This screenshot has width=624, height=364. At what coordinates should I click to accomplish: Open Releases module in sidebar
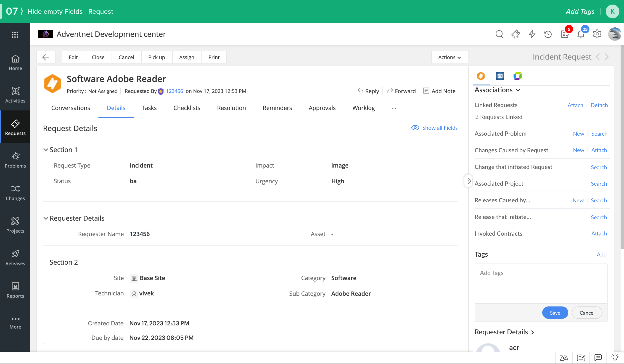[x=15, y=258]
